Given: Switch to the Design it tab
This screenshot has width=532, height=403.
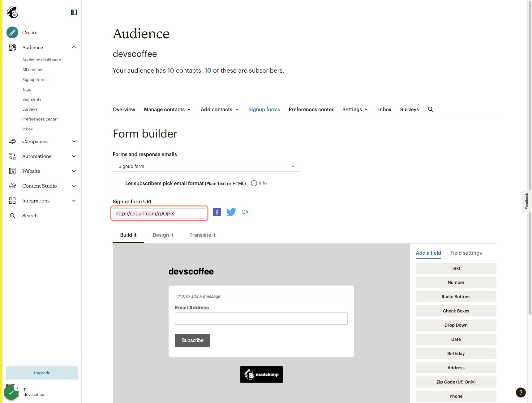Looking at the screenshot, I should click(163, 235).
